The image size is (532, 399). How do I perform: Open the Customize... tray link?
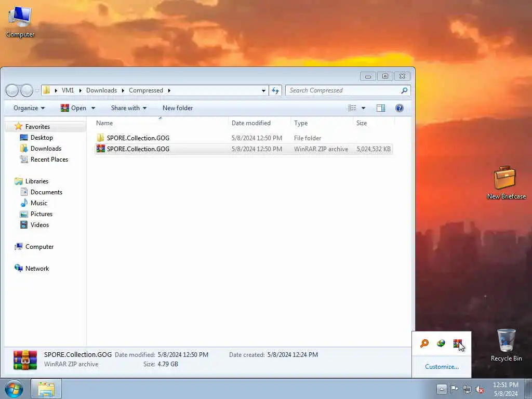(x=442, y=367)
